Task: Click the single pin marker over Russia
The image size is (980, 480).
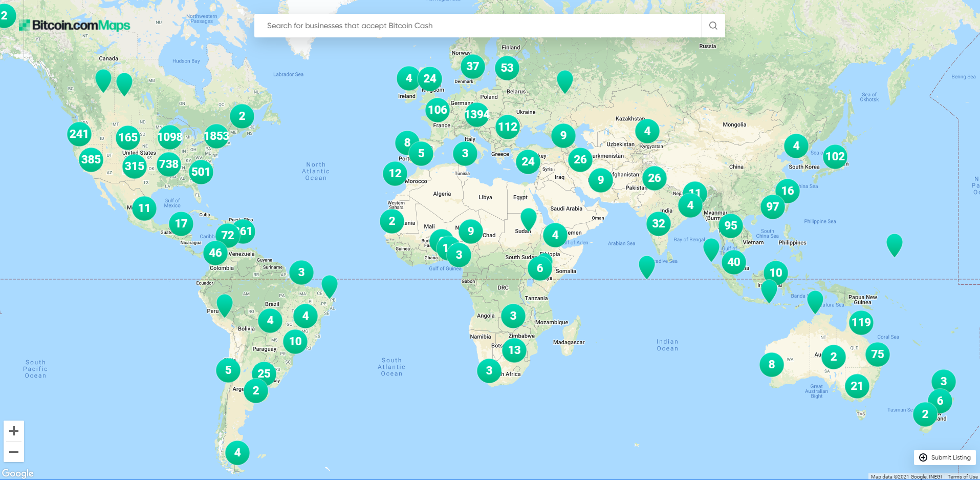Action: click(x=565, y=81)
